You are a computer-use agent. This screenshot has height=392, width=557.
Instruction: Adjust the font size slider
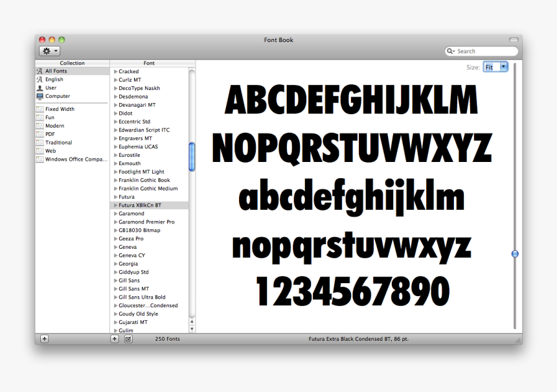(x=514, y=254)
